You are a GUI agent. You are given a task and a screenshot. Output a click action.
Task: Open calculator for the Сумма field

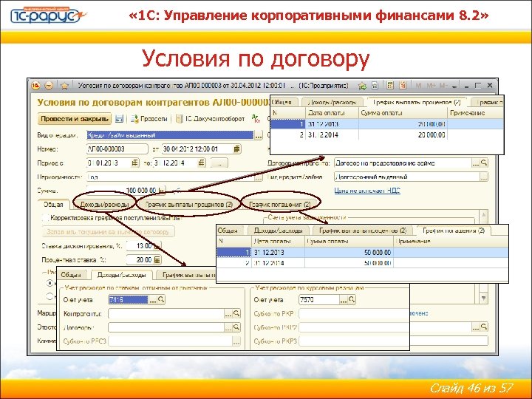click(162, 191)
